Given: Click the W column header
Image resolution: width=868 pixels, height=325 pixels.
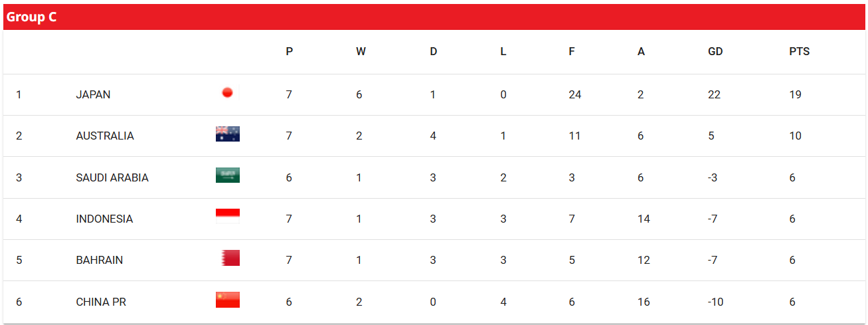Looking at the screenshot, I should point(361,51).
